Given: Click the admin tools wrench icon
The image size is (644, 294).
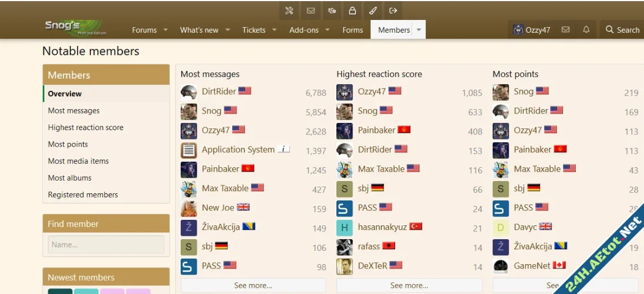Looking at the screenshot, I should point(289,11).
